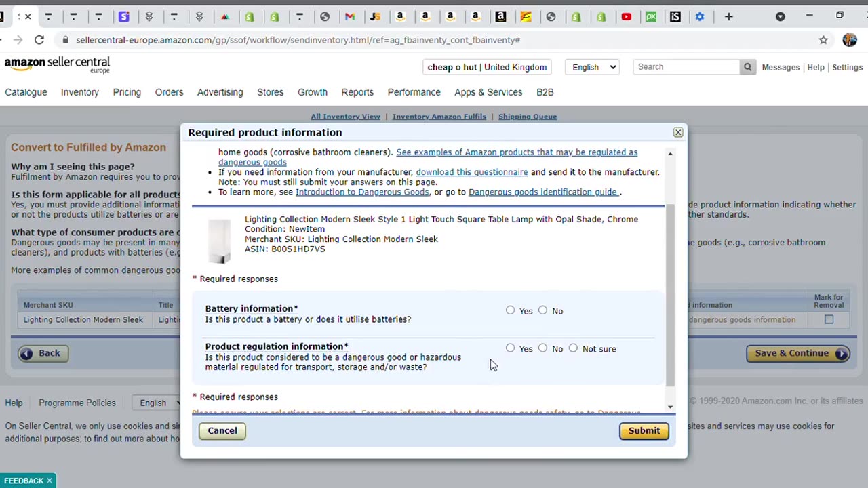This screenshot has height=488, width=868.
Task: Open a new browser tab
Action: click(x=729, y=16)
